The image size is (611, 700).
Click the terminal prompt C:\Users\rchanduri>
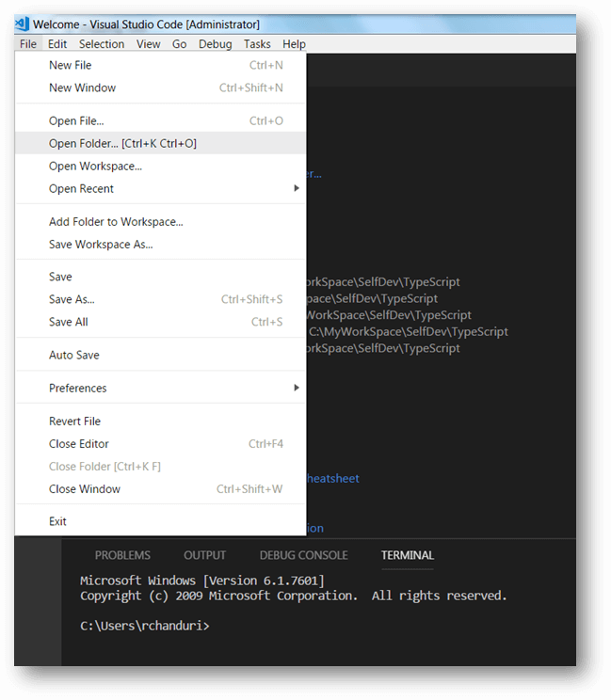tap(145, 626)
